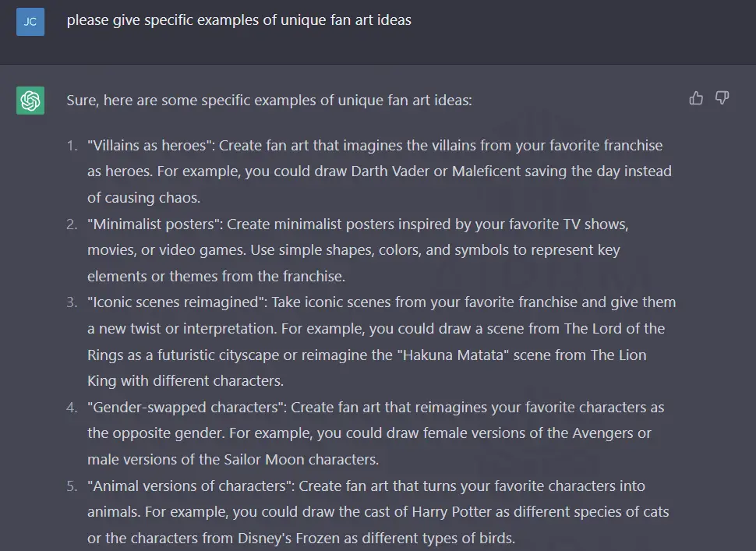This screenshot has width=756, height=551.
Task: Click the "Sure, here are some specific examples" line
Action: pos(269,101)
